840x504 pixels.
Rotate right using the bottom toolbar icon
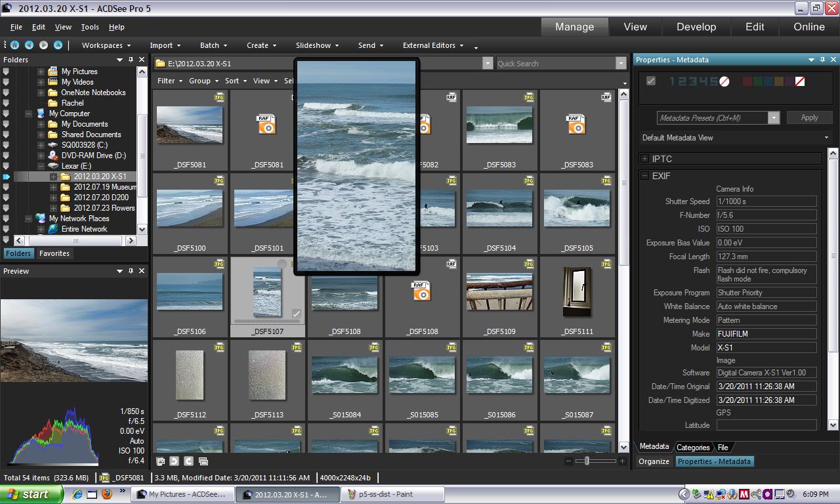click(x=188, y=461)
